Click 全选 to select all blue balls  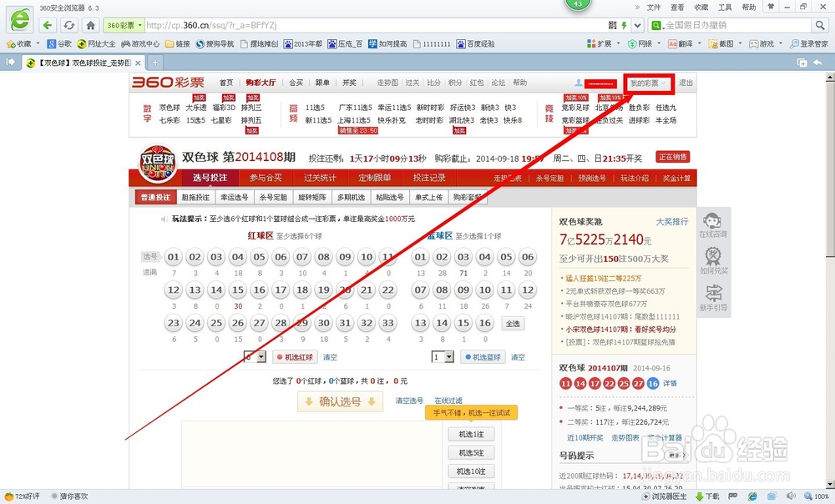click(x=513, y=323)
